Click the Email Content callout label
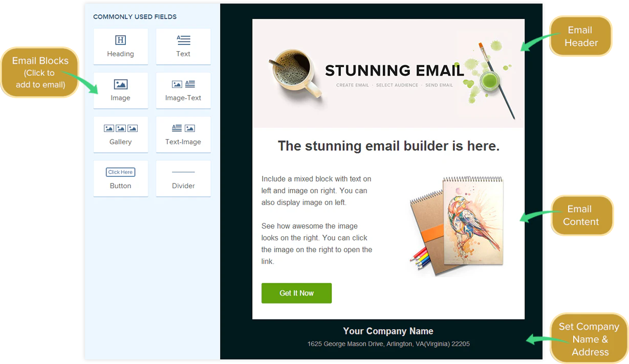Viewport: 629px width, 364px height. pyautogui.click(x=581, y=215)
